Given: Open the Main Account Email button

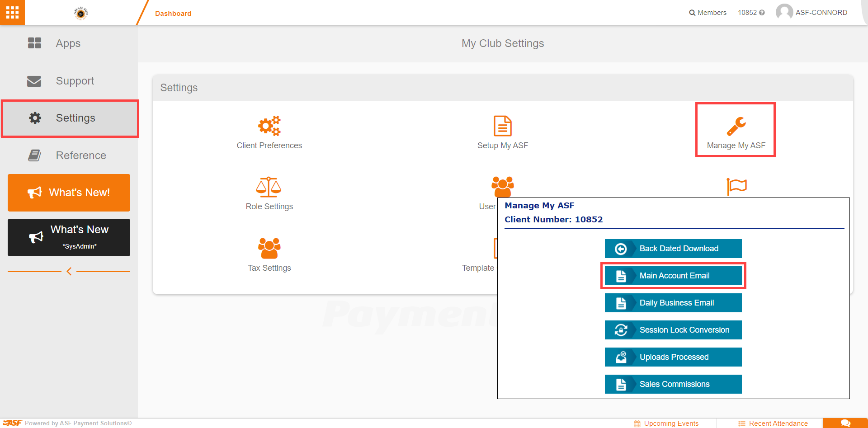Looking at the screenshot, I should [673, 276].
